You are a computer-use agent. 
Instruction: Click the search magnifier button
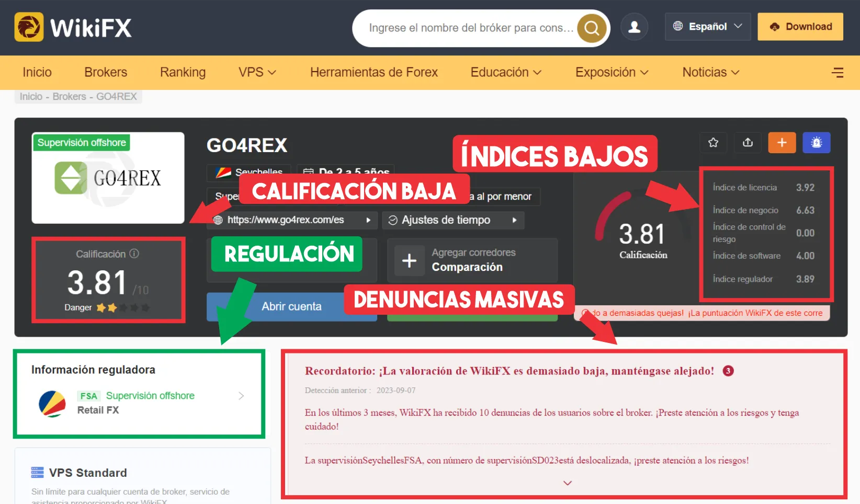pos(592,28)
